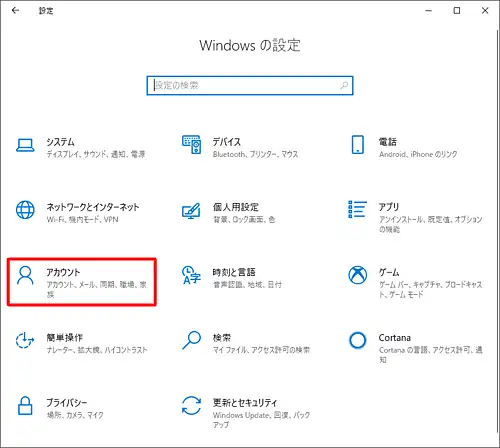Click the 'ディスプレイ、サウンド、通知、電源' description

pyautogui.click(x=96, y=154)
